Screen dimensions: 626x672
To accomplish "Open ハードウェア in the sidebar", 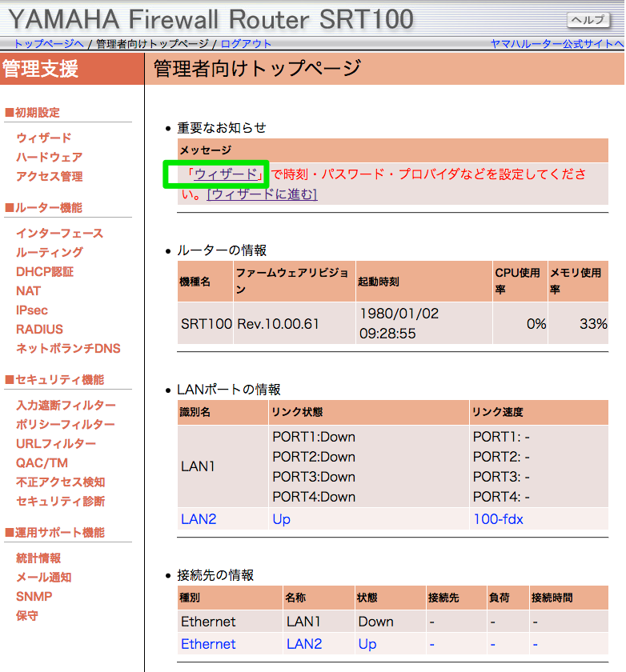I will pos(50,158).
